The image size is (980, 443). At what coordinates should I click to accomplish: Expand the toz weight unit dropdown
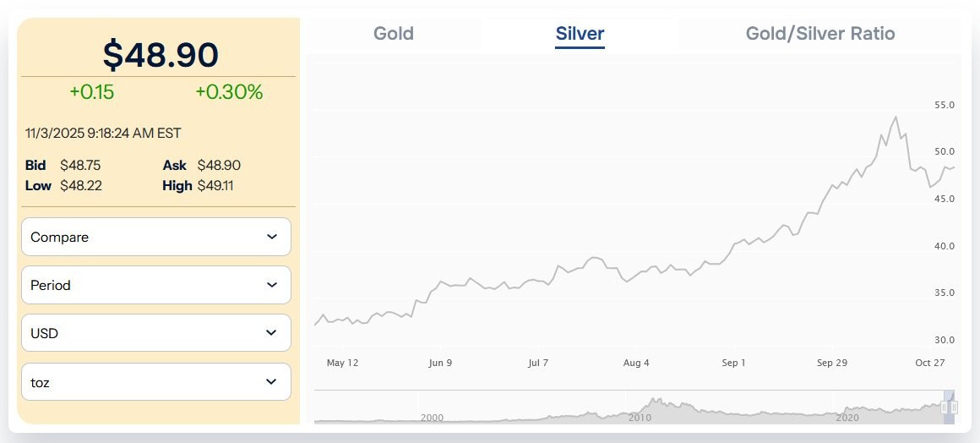coord(156,381)
